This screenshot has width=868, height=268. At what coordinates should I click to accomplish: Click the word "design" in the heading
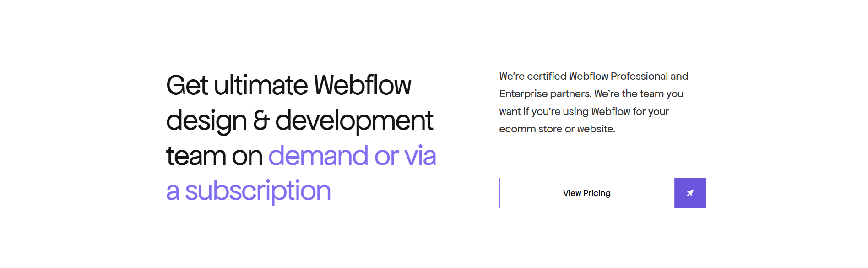click(206, 121)
